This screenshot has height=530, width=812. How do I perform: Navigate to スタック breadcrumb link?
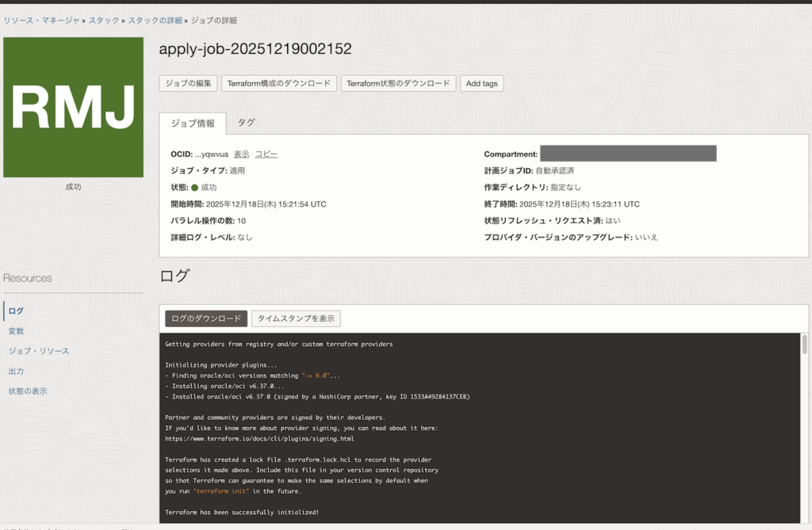(104, 21)
